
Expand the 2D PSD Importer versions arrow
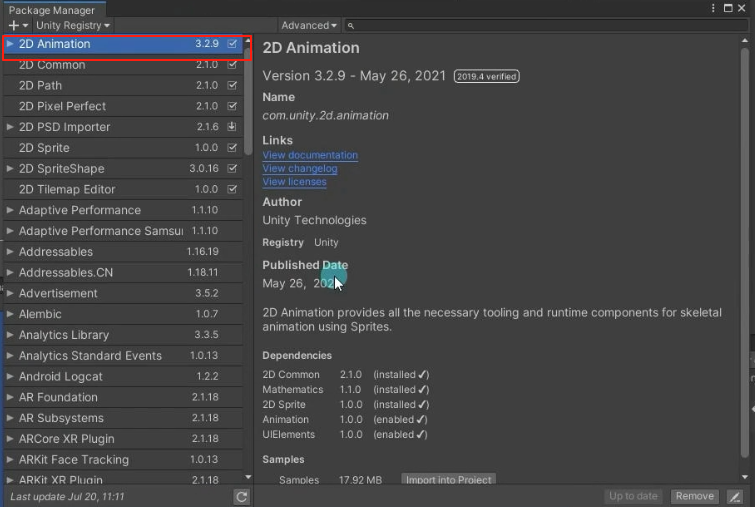tap(10, 127)
